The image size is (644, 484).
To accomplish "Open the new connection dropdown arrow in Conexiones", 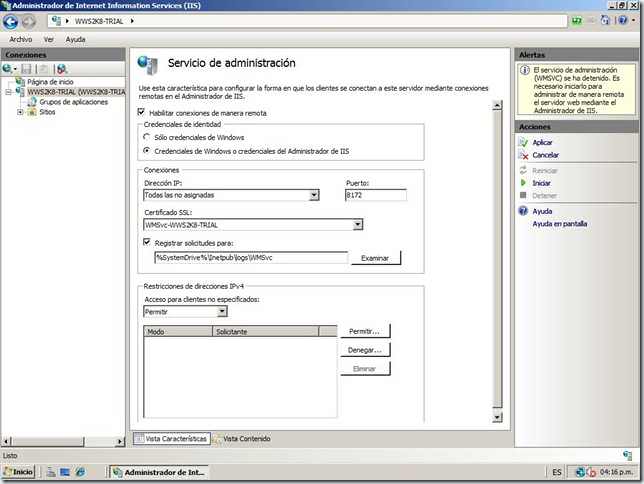I will pyautogui.click(x=15, y=69).
